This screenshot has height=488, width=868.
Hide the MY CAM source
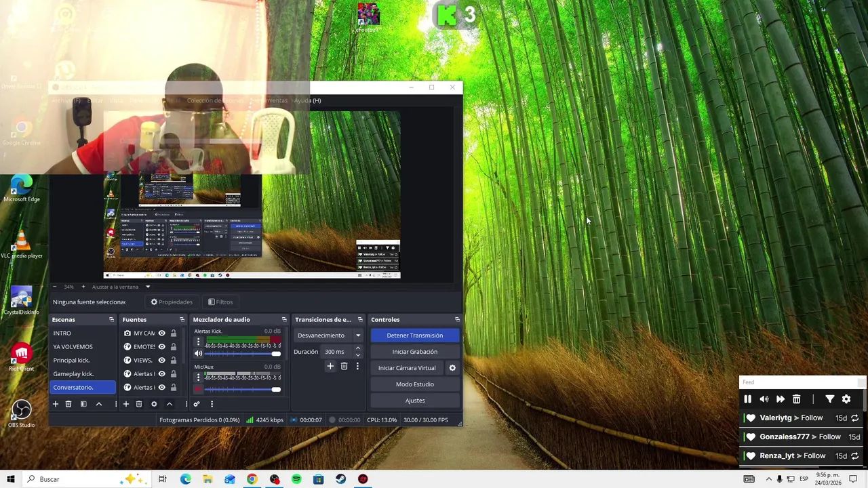[161, 333]
